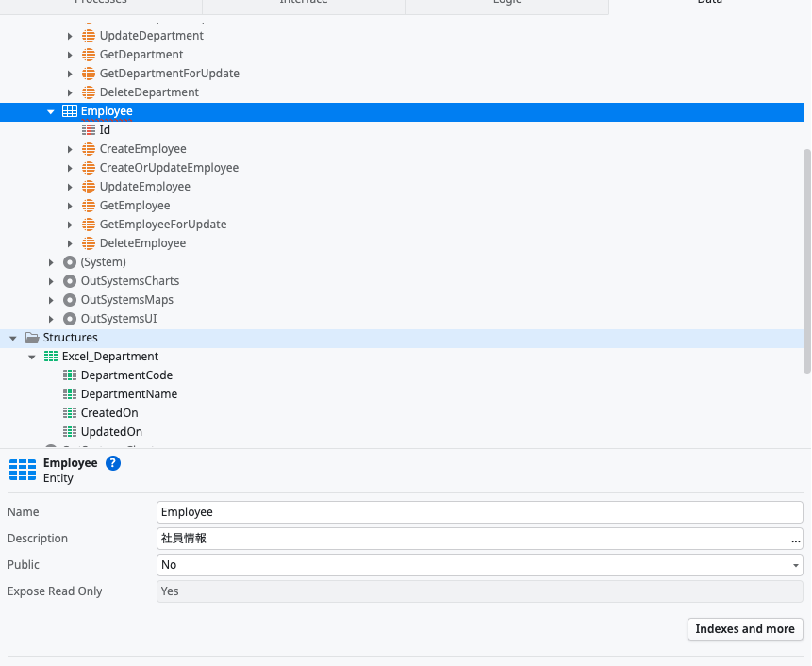Click the tree vertical scrollbar
Image resolution: width=812 pixels, height=666 pixels.
(x=807, y=261)
